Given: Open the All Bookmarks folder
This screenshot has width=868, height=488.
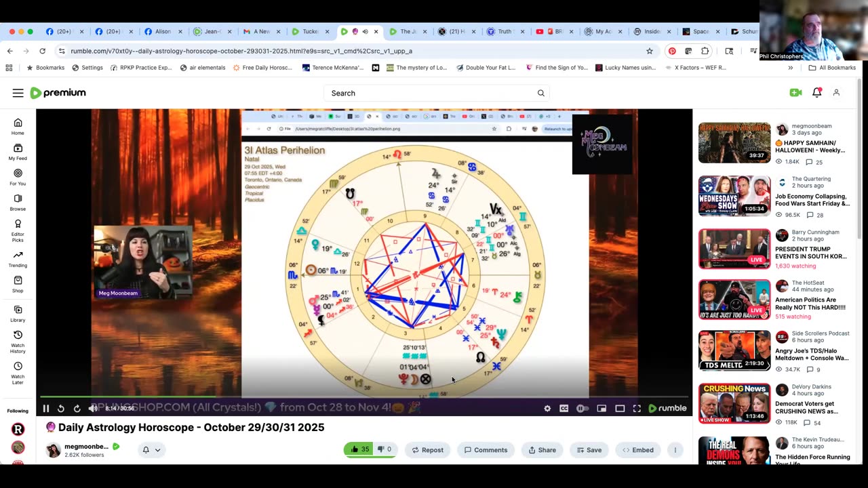Looking at the screenshot, I should tap(831, 68).
